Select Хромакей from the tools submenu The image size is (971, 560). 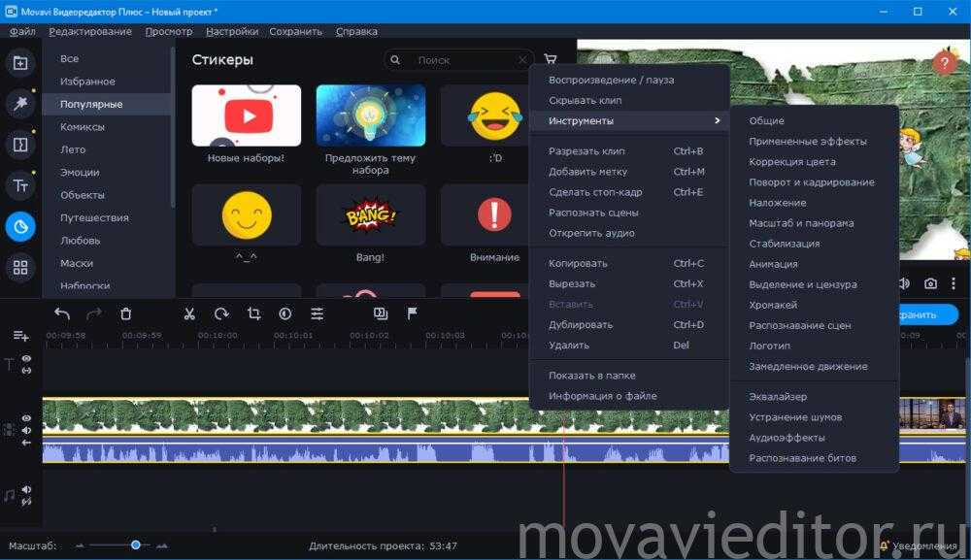(x=773, y=305)
